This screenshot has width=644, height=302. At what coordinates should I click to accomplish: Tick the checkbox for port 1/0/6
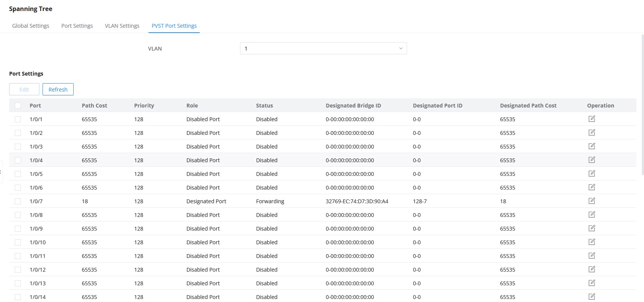pos(18,188)
